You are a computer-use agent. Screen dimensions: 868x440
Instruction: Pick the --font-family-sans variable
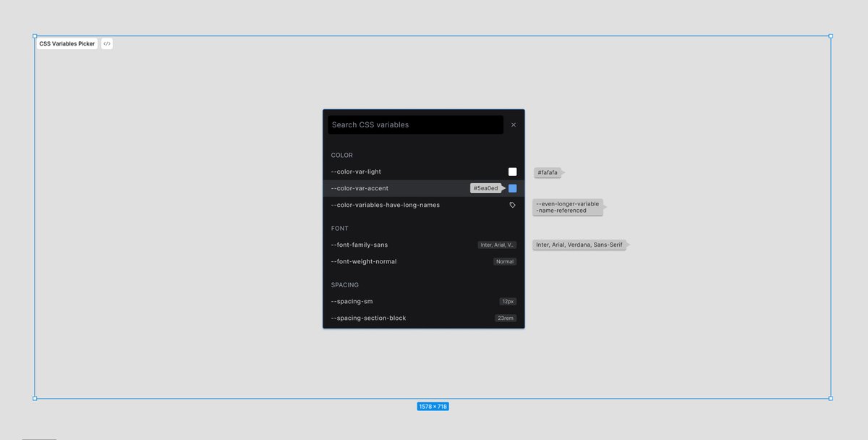(424, 245)
